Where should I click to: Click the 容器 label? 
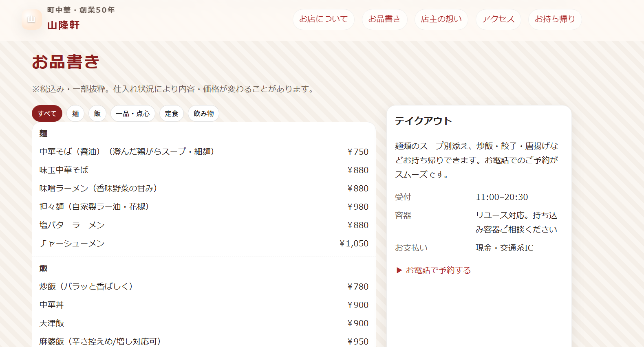(x=403, y=215)
